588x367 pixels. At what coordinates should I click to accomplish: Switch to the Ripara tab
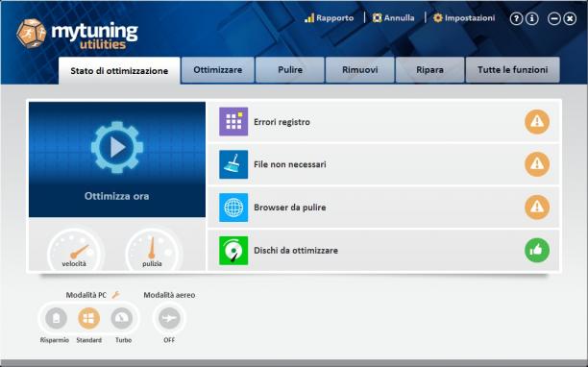429,70
